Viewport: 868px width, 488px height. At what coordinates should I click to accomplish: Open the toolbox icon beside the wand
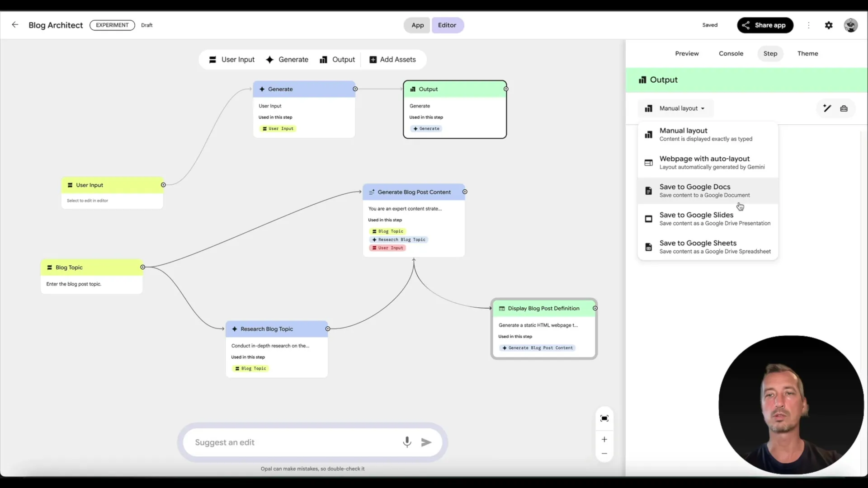tap(844, 108)
